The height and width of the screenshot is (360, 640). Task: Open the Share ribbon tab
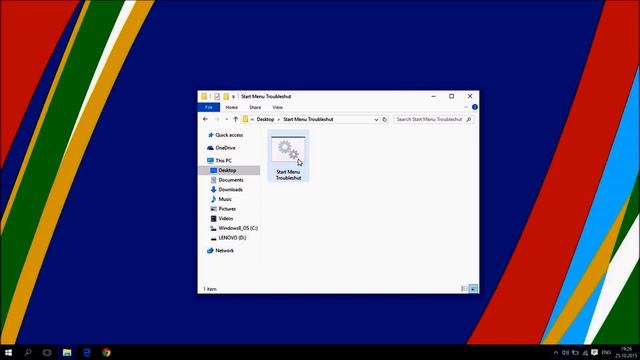tap(255, 107)
